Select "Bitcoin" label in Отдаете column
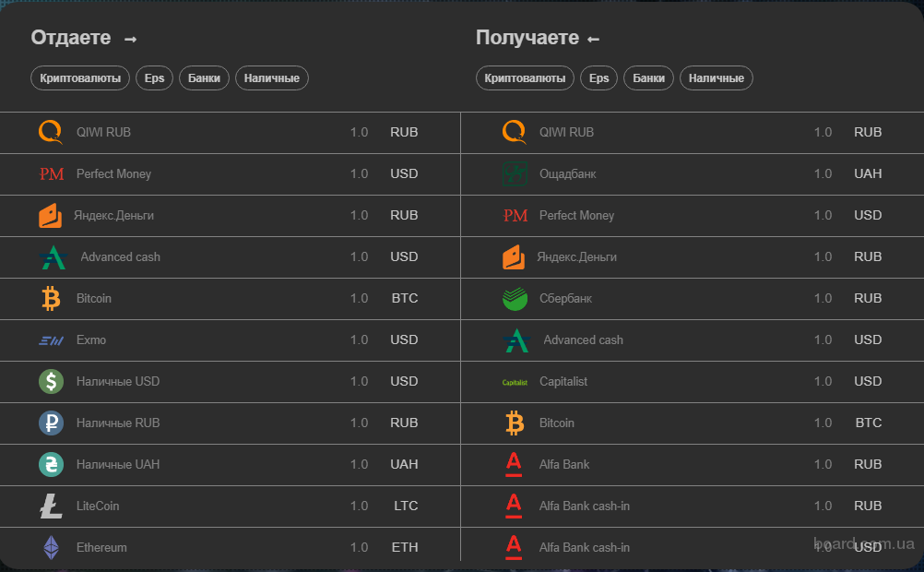This screenshot has height=572, width=924. coord(94,298)
